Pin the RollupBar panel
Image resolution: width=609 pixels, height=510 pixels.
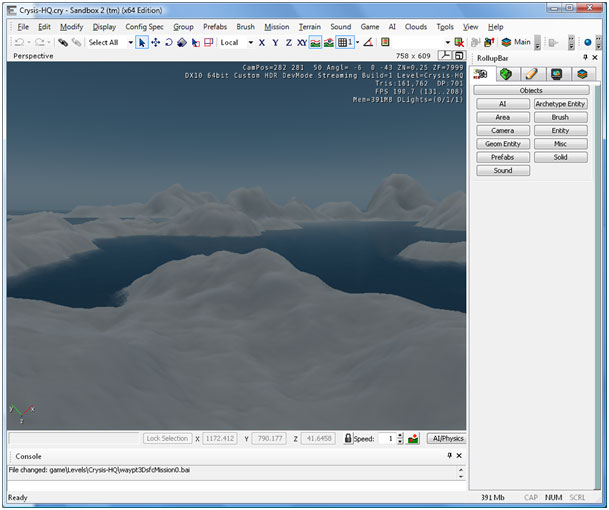tap(585, 57)
